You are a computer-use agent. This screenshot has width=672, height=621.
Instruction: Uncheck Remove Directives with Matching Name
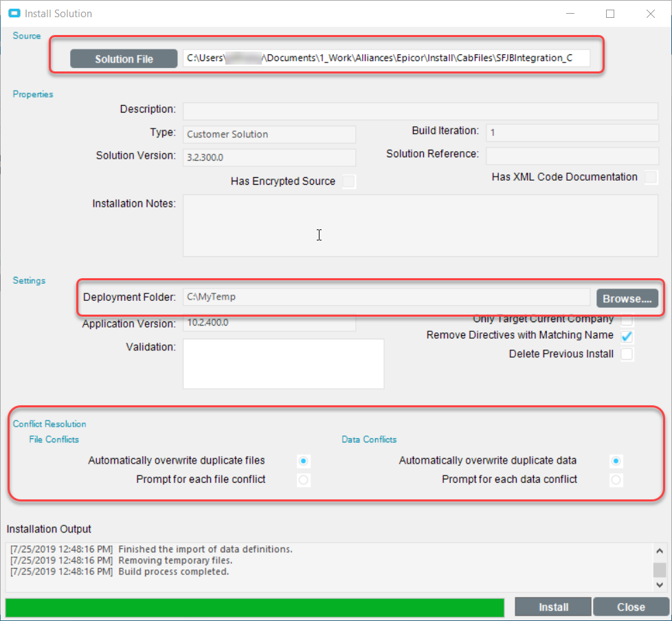pyautogui.click(x=627, y=337)
